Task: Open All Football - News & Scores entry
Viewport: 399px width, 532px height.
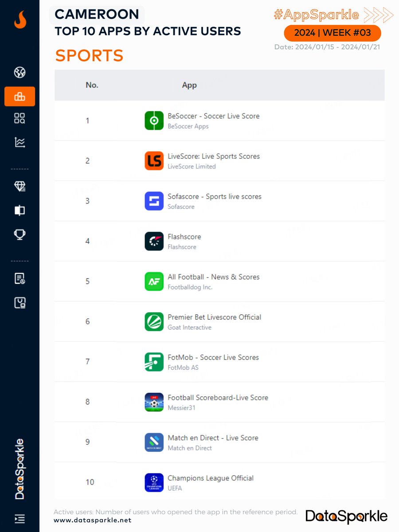Action: coord(214,277)
